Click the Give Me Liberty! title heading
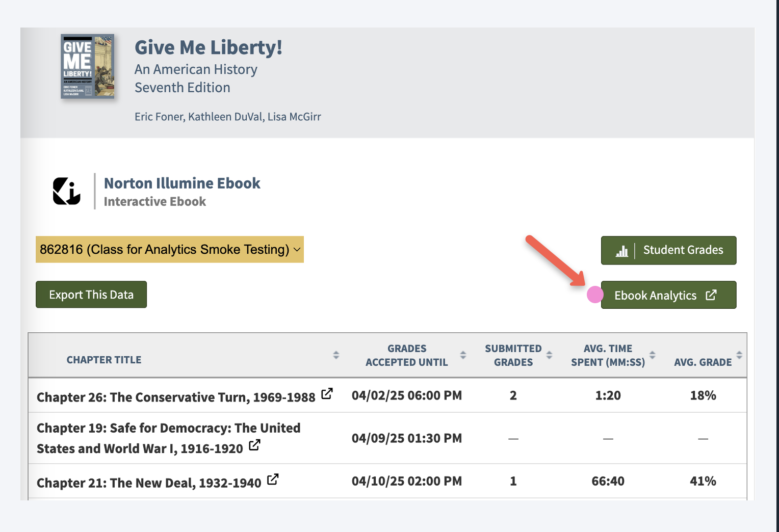This screenshot has height=532, width=779. click(x=209, y=47)
